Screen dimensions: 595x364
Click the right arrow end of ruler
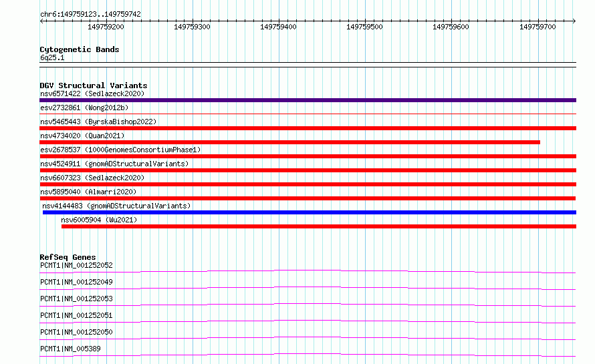(x=574, y=21)
